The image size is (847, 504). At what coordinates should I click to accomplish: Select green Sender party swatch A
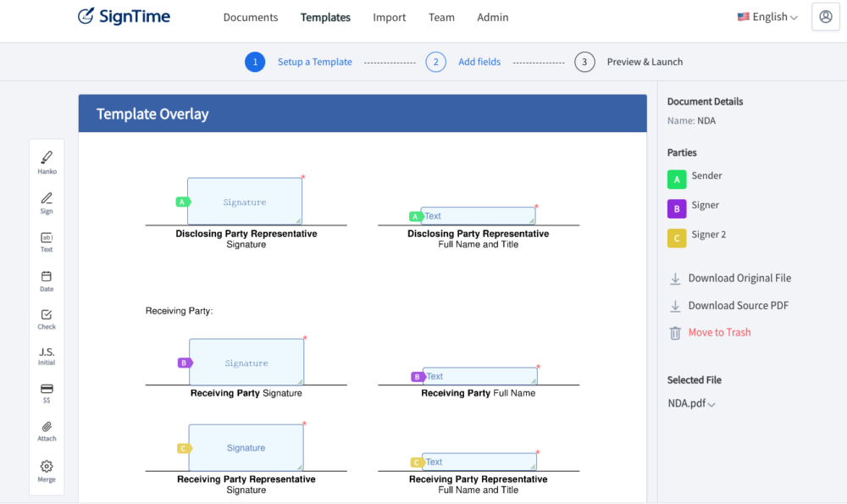676,180
